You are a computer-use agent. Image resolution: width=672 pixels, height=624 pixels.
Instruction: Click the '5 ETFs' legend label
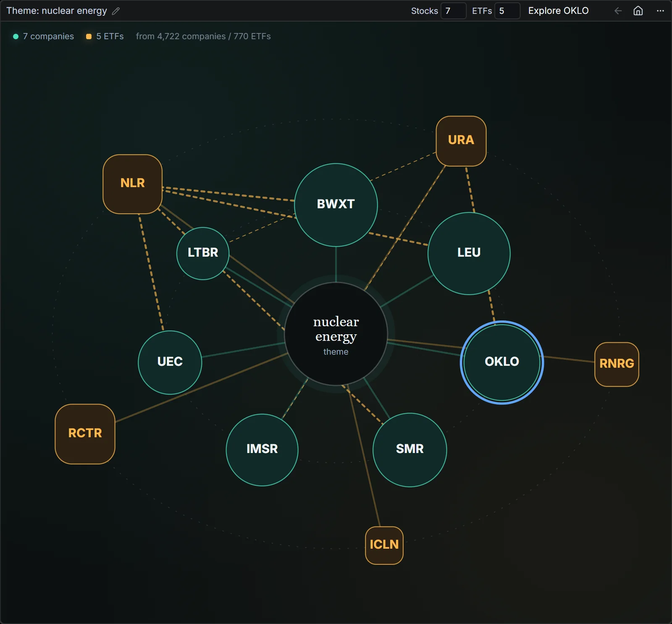[x=110, y=36]
